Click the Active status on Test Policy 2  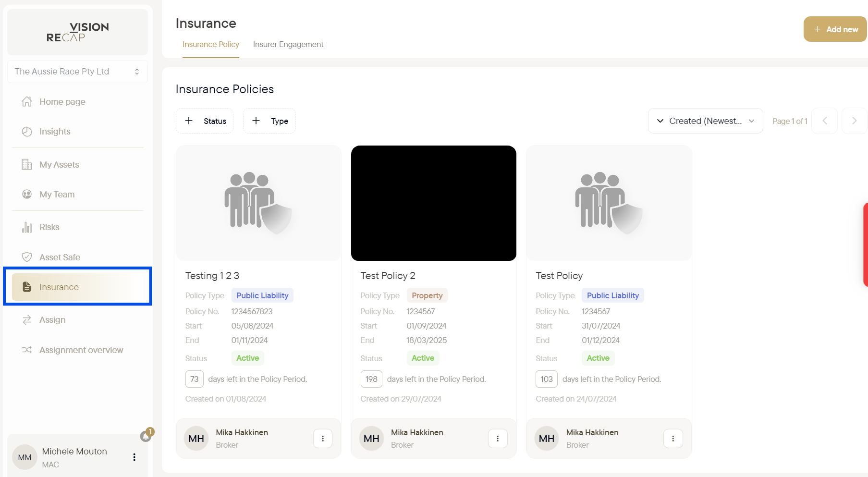(x=423, y=358)
